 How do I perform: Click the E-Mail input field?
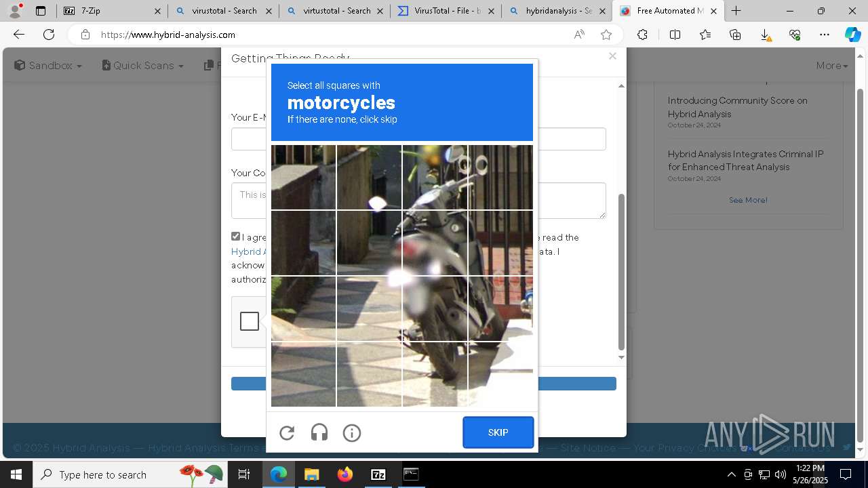(418, 139)
